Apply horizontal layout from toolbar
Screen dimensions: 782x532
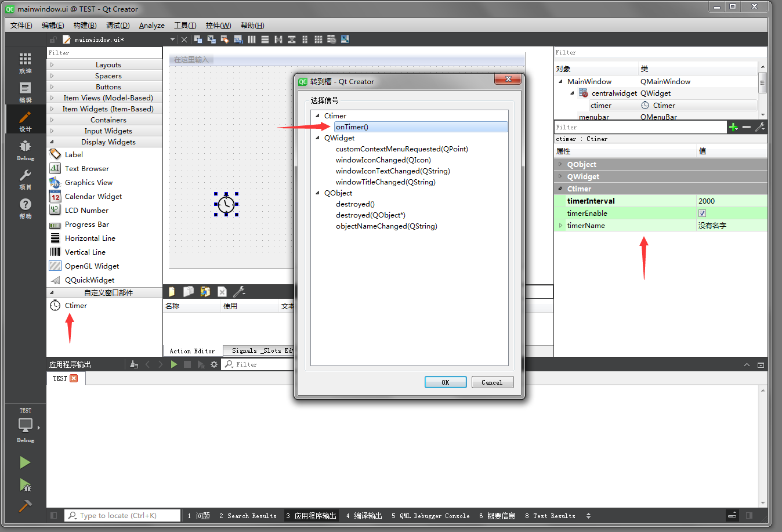[x=251, y=39]
